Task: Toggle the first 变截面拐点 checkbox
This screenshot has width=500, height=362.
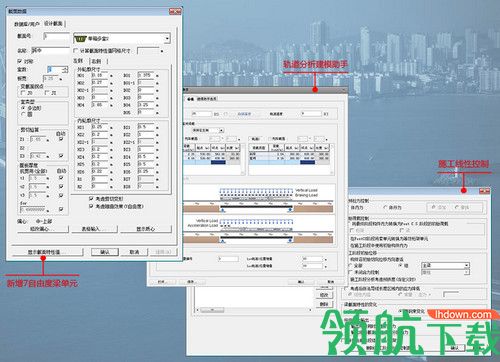Action: pyautogui.click(x=23, y=93)
